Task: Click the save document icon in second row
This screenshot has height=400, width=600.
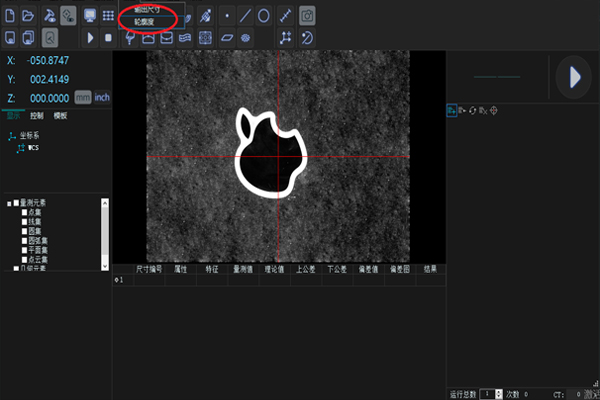Action: coord(10,38)
